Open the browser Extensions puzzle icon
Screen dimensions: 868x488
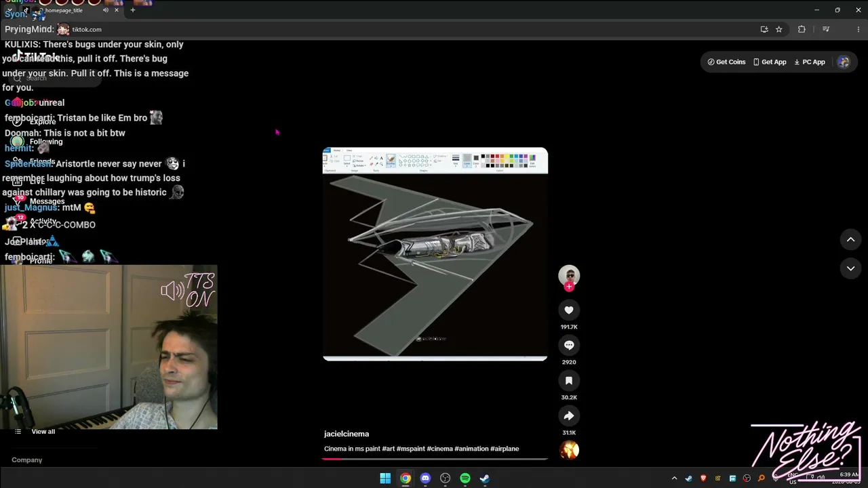click(802, 29)
